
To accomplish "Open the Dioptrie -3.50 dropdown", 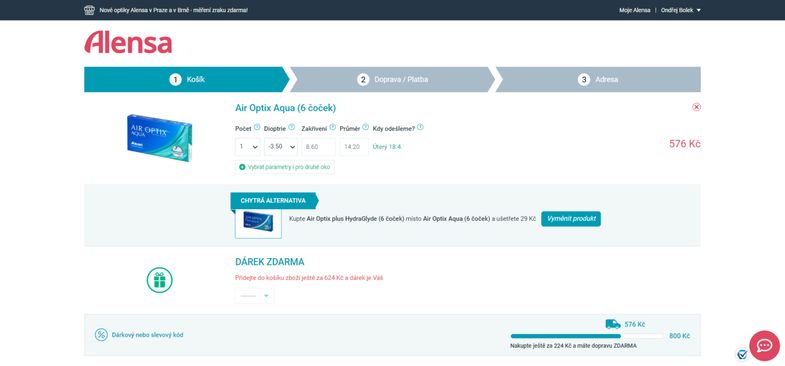I will pos(281,147).
